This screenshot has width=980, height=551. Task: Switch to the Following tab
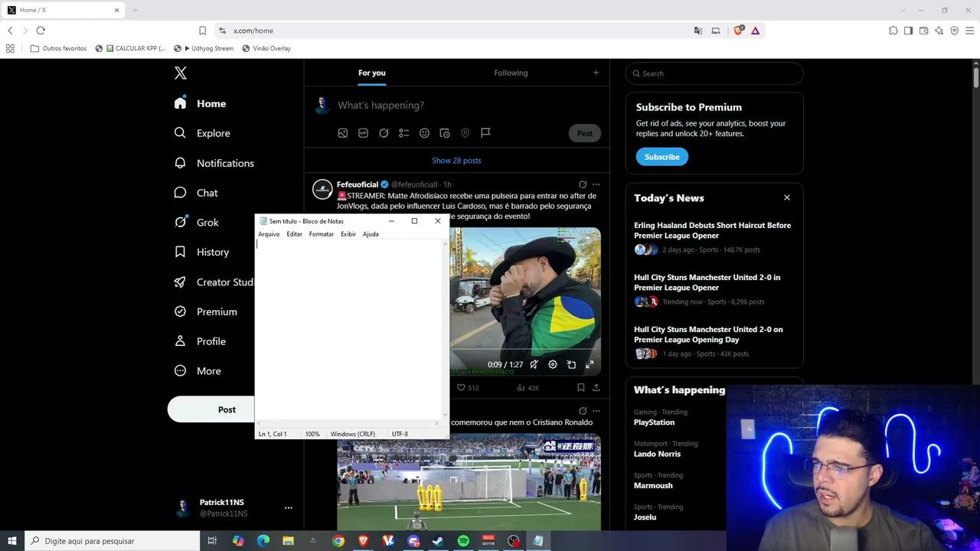coord(511,73)
